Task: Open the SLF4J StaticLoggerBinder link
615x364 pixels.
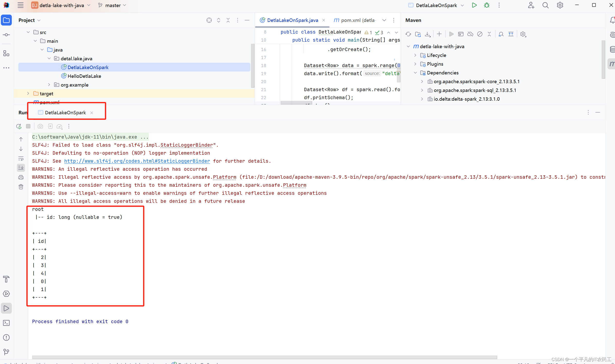Action: pos(137,161)
